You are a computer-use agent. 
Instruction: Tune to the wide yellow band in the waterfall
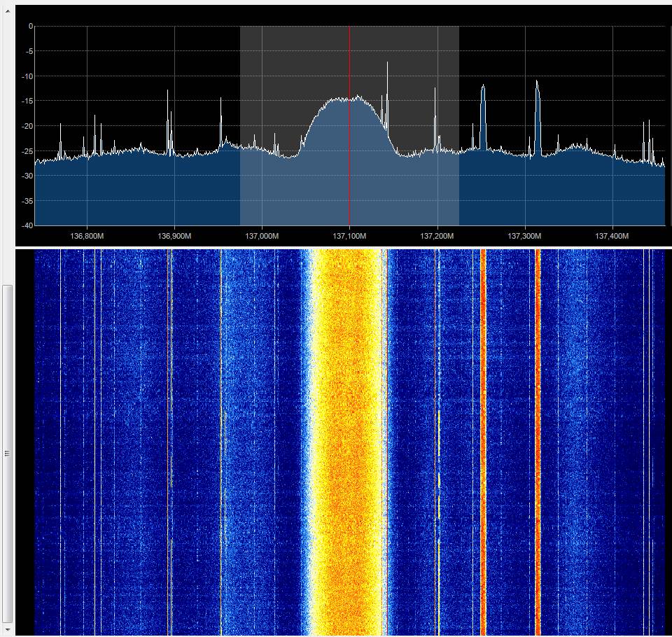[347, 442]
